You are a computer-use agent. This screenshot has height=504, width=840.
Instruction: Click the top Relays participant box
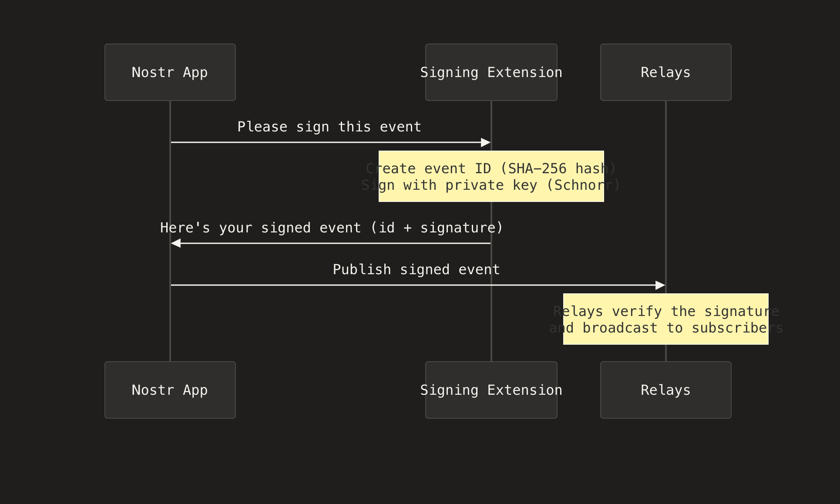point(665,72)
